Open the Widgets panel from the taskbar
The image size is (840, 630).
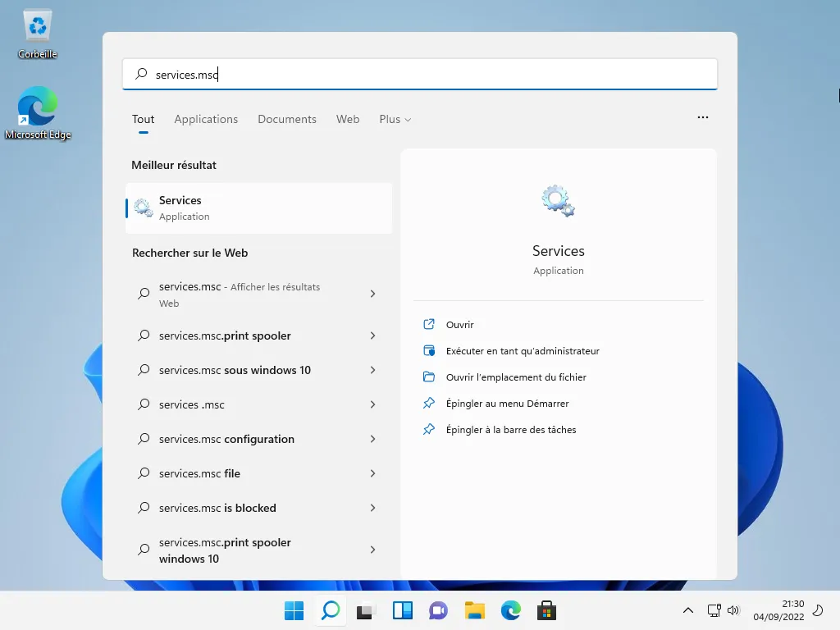pyautogui.click(x=402, y=610)
